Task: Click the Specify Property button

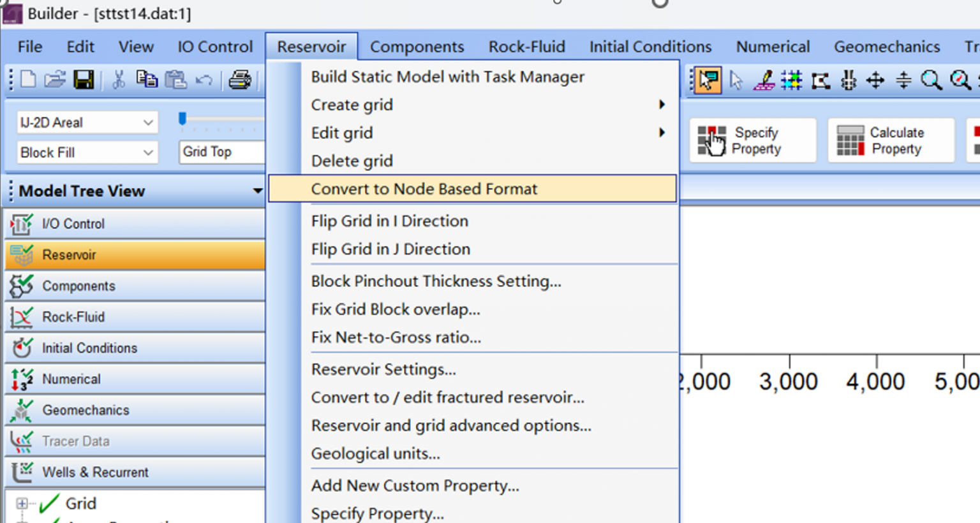Action: click(752, 140)
